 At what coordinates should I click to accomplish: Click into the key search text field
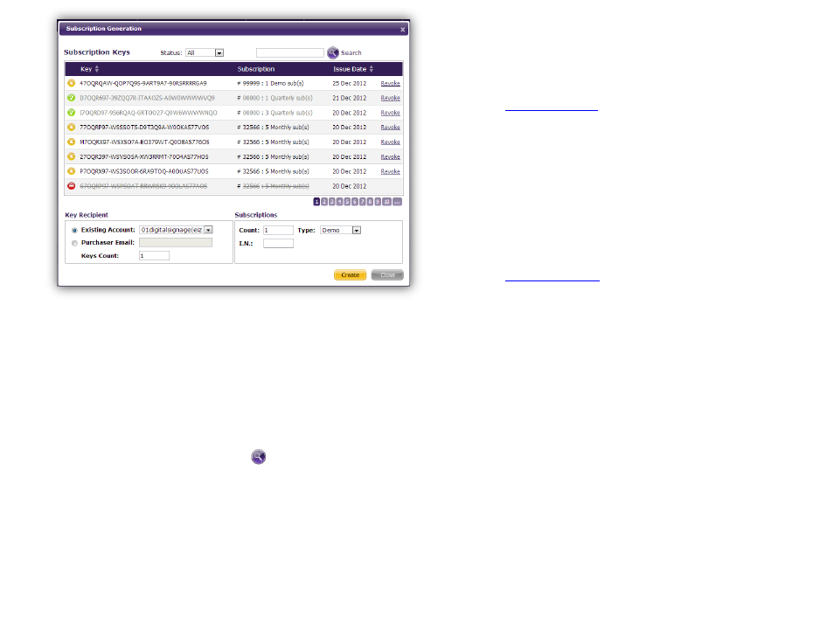[x=290, y=52]
